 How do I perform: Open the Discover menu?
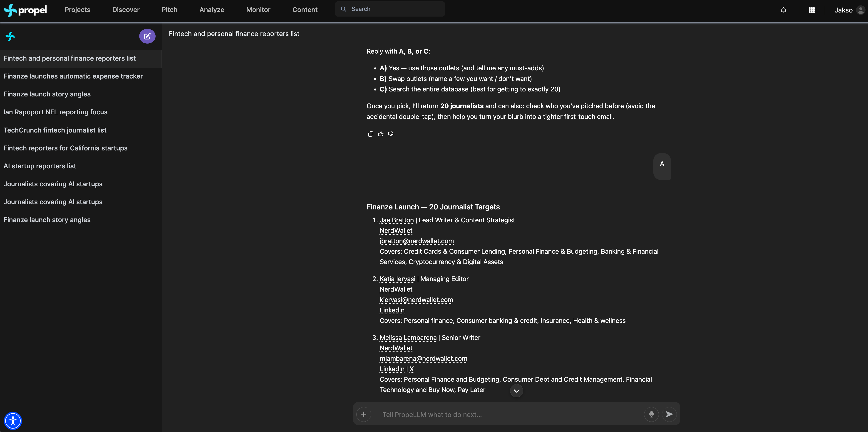pyautogui.click(x=126, y=10)
